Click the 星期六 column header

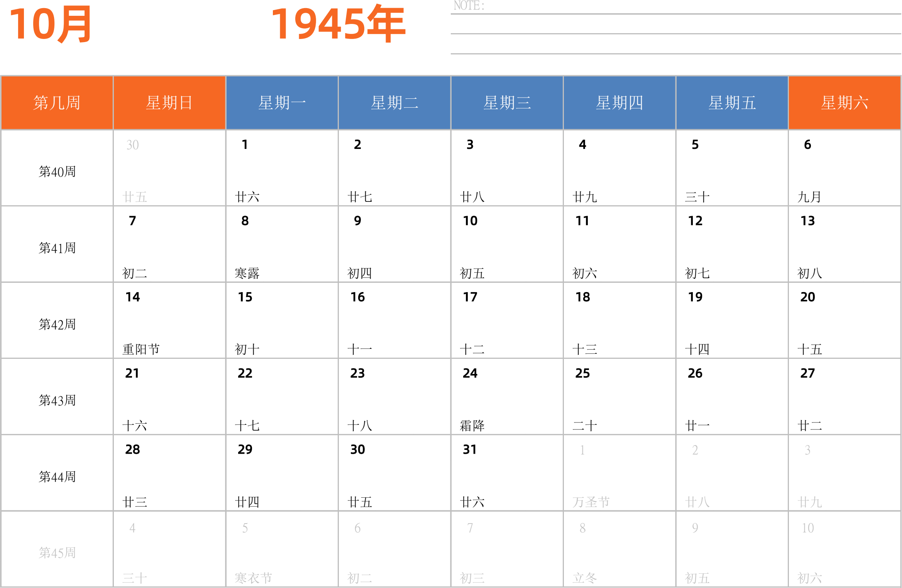tap(844, 103)
